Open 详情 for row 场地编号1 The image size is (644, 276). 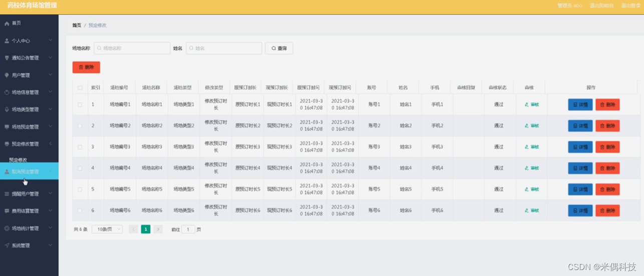click(580, 104)
